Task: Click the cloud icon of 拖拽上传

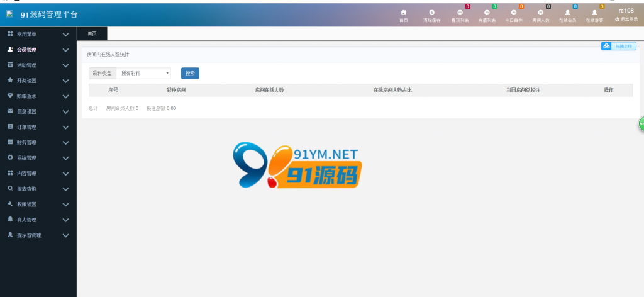Action: point(606,47)
